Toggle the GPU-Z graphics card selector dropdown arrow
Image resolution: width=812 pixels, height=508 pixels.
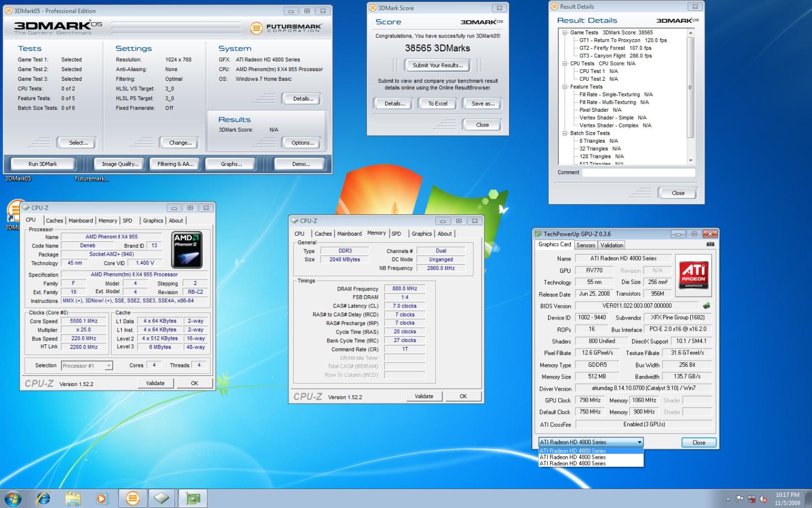pos(639,442)
